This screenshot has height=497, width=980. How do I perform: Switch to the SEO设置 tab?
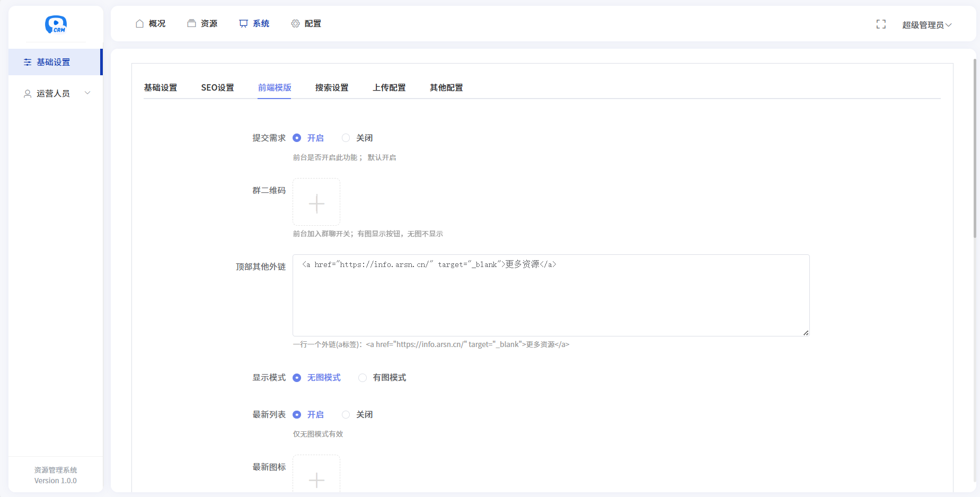point(217,87)
